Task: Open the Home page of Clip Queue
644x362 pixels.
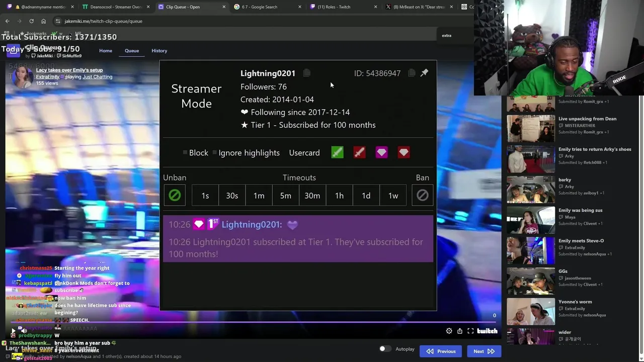Action: pos(106,51)
